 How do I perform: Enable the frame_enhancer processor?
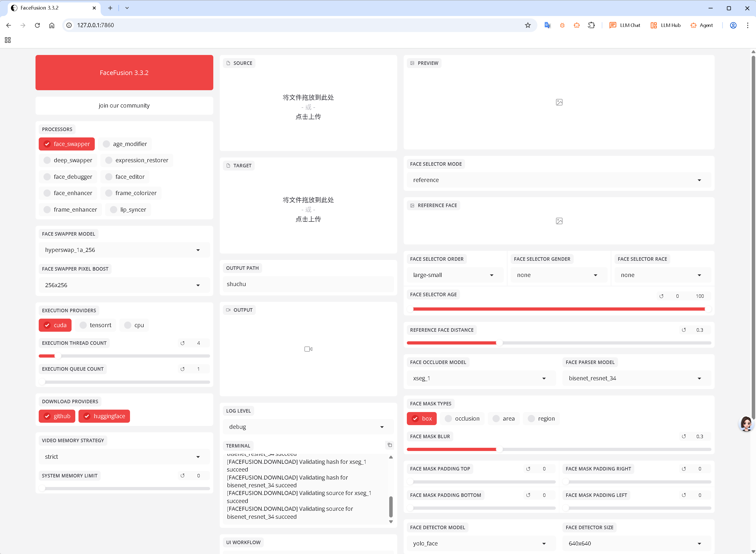coord(70,209)
